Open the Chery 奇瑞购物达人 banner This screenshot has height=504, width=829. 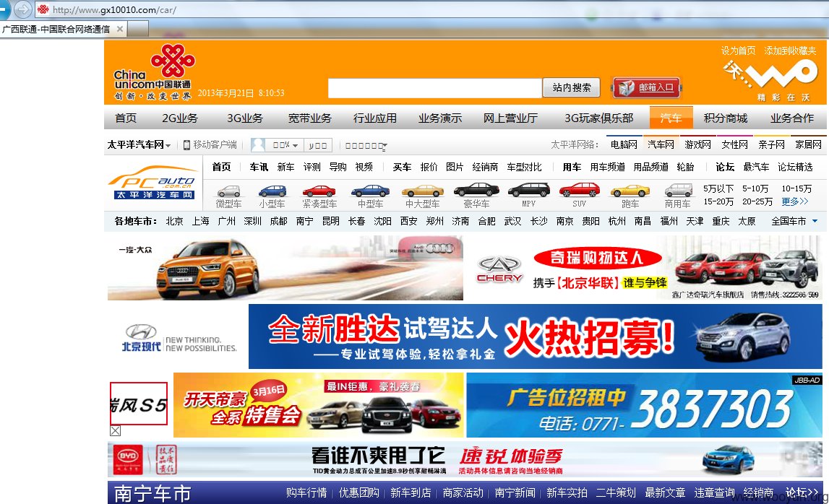pyautogui.click(x=645, y=268)
